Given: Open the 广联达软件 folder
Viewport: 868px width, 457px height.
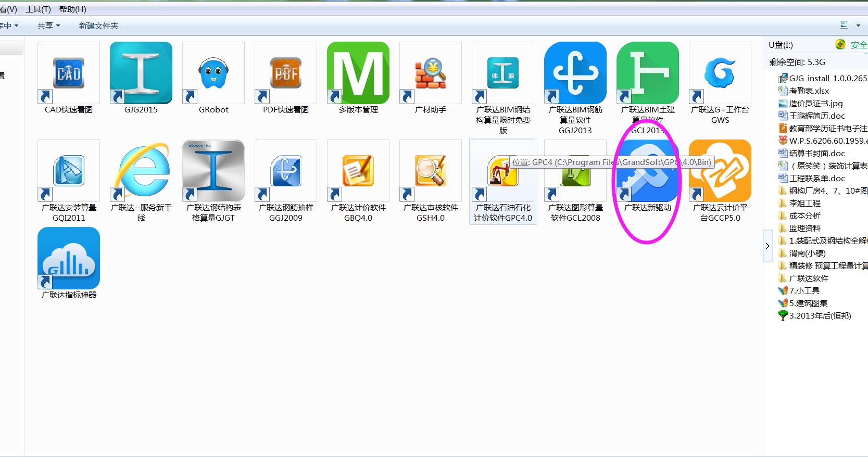Looking at the screenshot, I should 803,278.
